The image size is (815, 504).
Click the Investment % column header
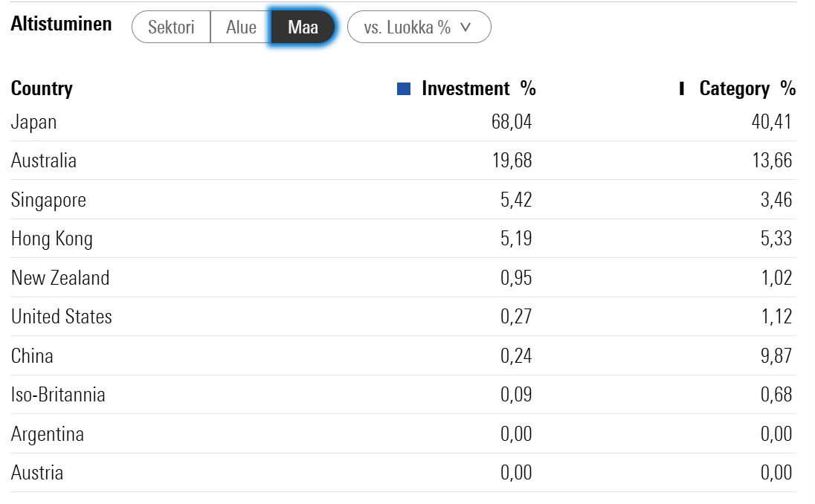479,89
